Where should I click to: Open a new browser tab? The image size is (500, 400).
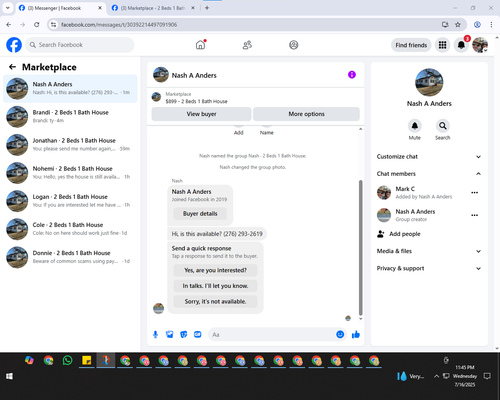[x=207, y=8]
